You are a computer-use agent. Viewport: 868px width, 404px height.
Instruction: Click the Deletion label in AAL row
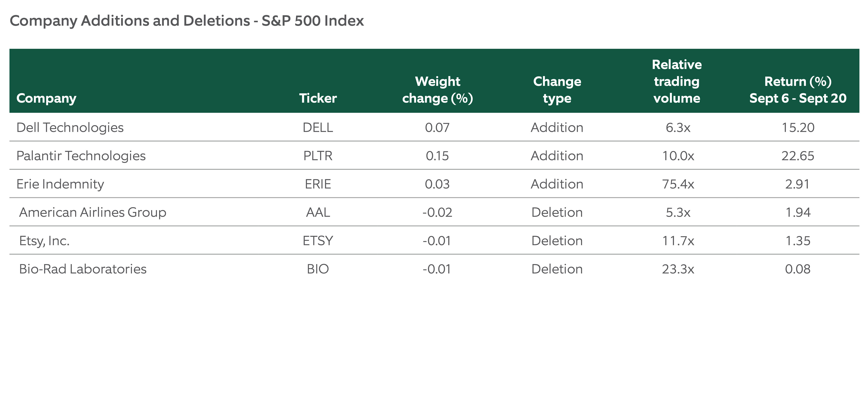pos(557,212)
